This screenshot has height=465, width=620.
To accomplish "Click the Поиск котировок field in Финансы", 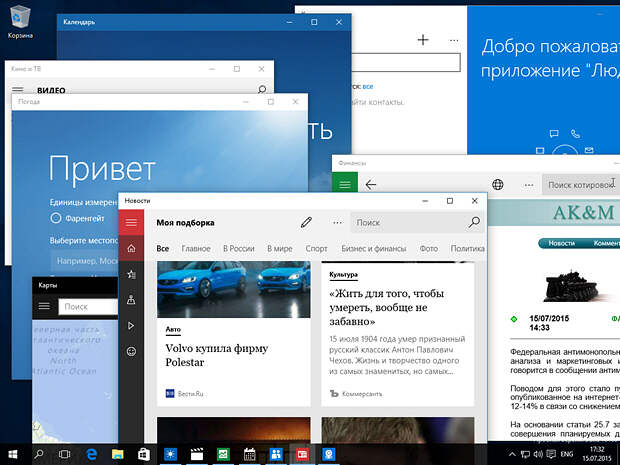I will (x=580, y=185).
